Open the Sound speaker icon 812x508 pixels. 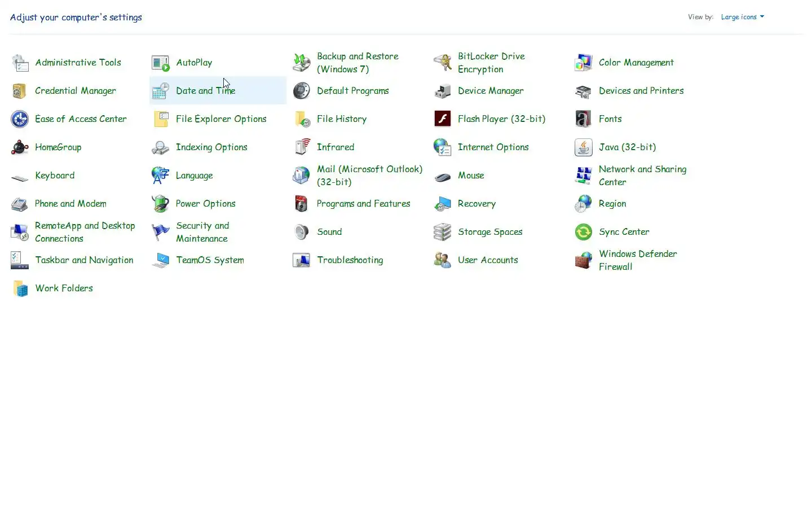(302, 232)
